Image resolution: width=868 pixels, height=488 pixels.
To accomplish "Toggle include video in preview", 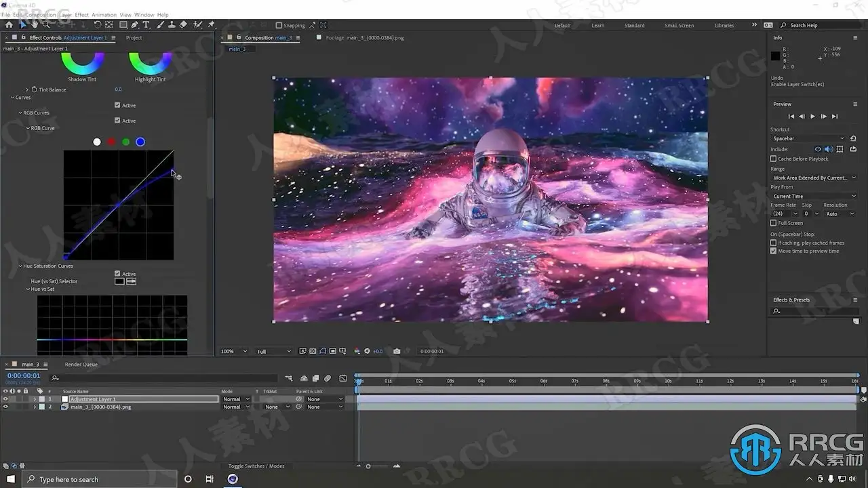I will click(818, 149).
